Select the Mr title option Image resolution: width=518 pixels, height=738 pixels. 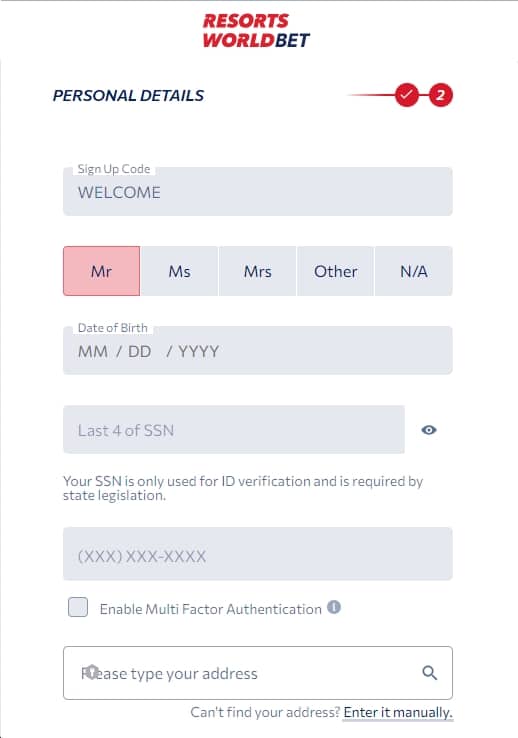pyautogui.click(x=102, y=271)
